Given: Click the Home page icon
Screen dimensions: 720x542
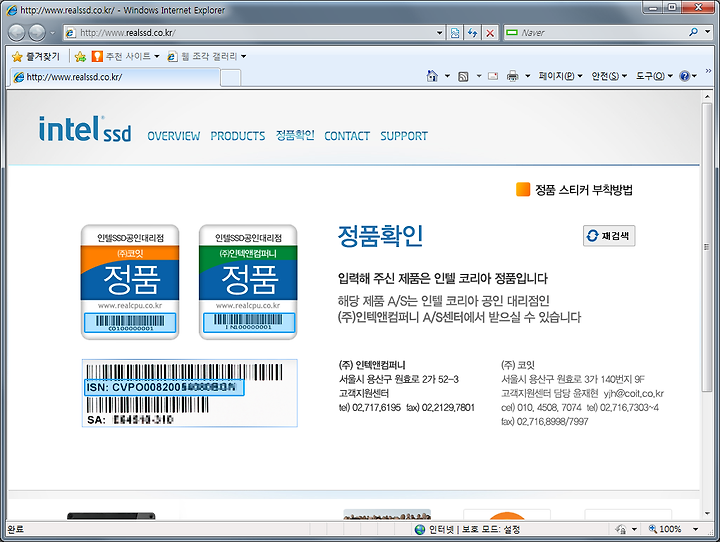Looking at the screenshot, I should [432, 76].
